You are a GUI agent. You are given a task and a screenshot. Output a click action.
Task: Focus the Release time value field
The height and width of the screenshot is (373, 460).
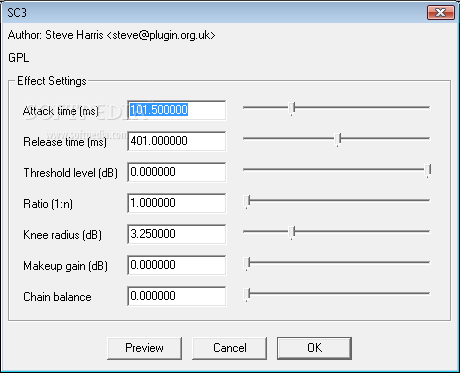click(176, 141)
